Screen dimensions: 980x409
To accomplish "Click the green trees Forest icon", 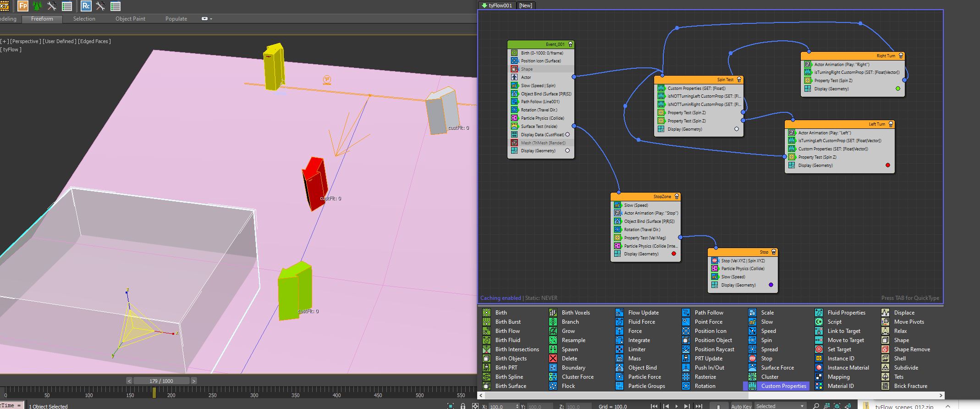I will [x=38, y=6].
